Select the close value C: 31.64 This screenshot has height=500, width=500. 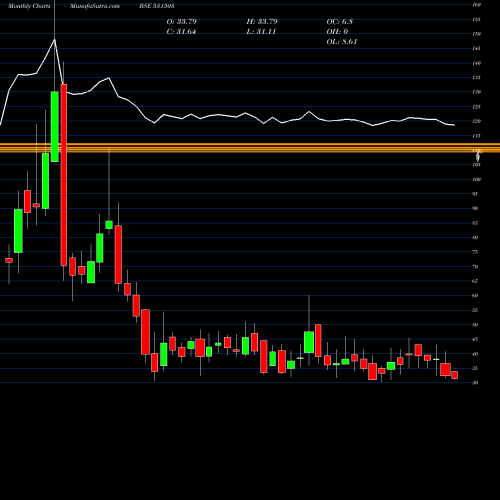pos(181,32)
